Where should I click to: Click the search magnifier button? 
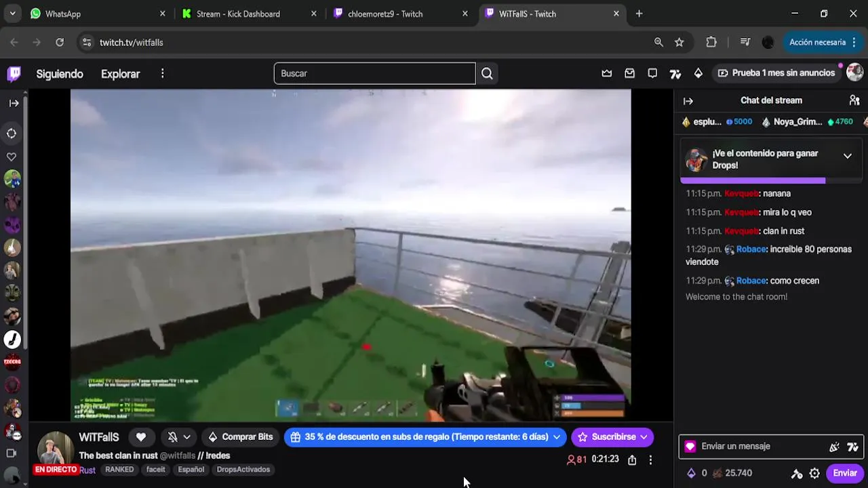pyautogui.click(x=487, y=73)
